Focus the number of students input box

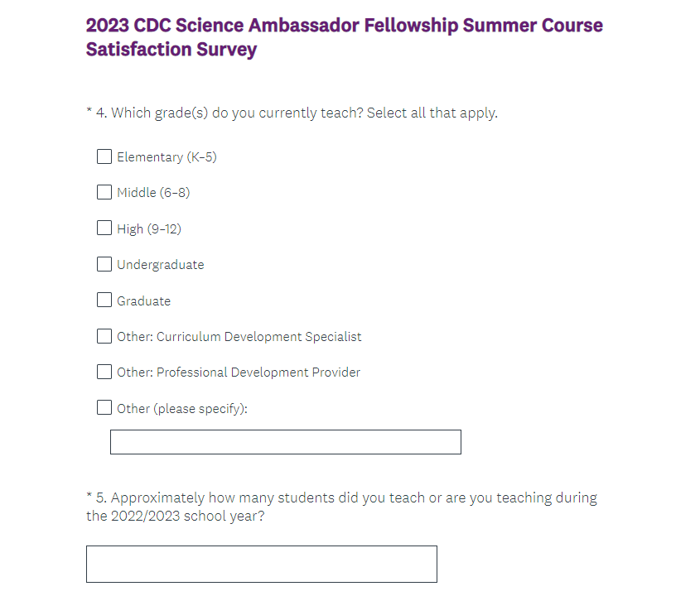(x=261, y=564)
